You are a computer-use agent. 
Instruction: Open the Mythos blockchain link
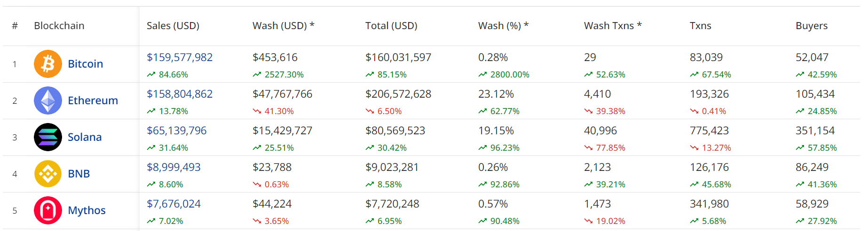[87, 210]
